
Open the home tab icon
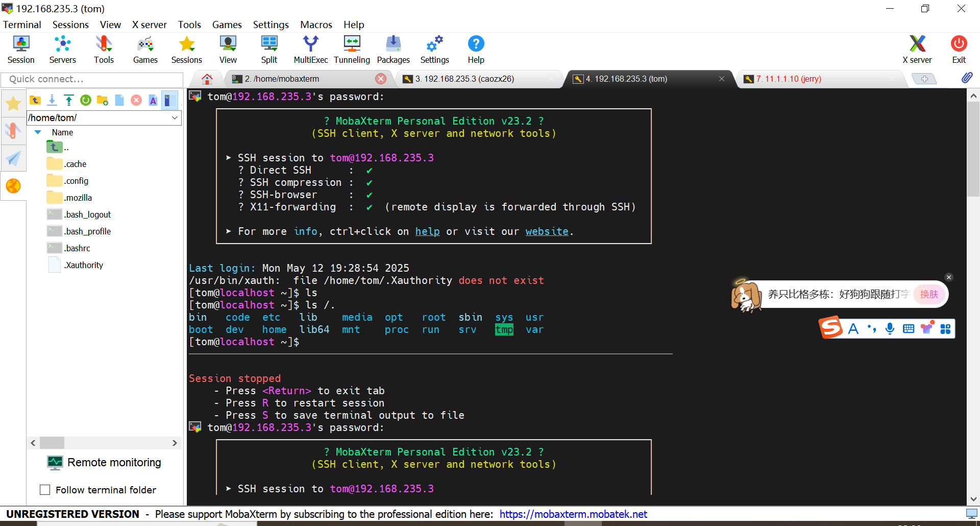tap(207, 79)
